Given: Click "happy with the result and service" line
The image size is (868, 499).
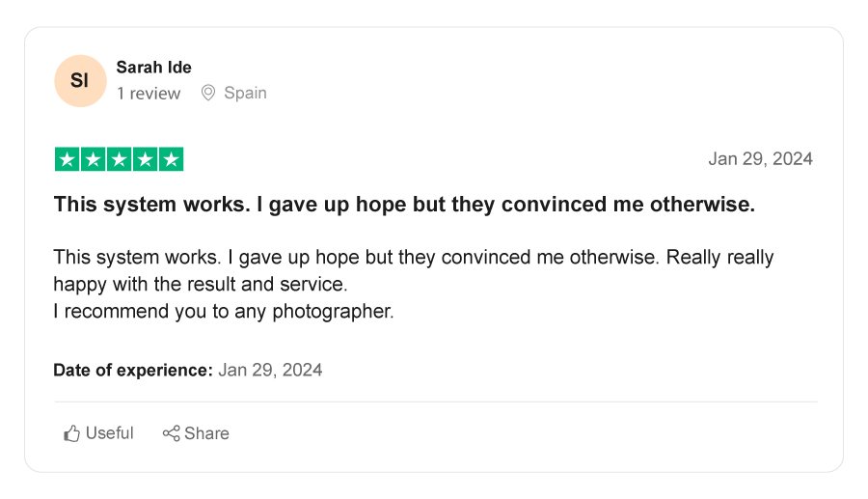Looking at the screenshot, I should [200, 285].
